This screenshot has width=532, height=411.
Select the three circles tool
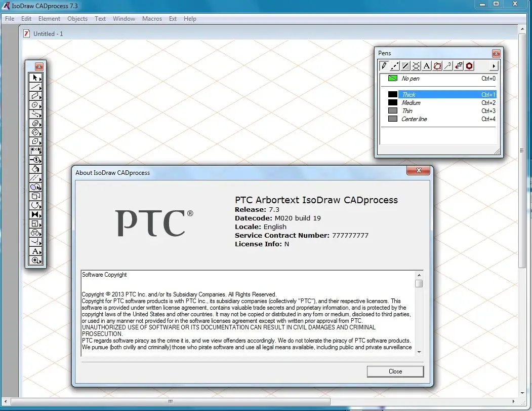(x=35, y=233)
